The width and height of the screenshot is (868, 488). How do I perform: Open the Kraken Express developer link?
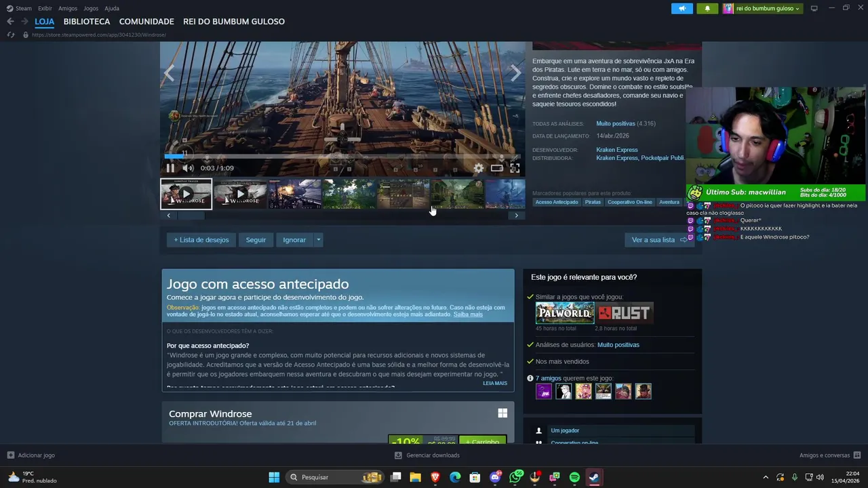coord(617,150)
